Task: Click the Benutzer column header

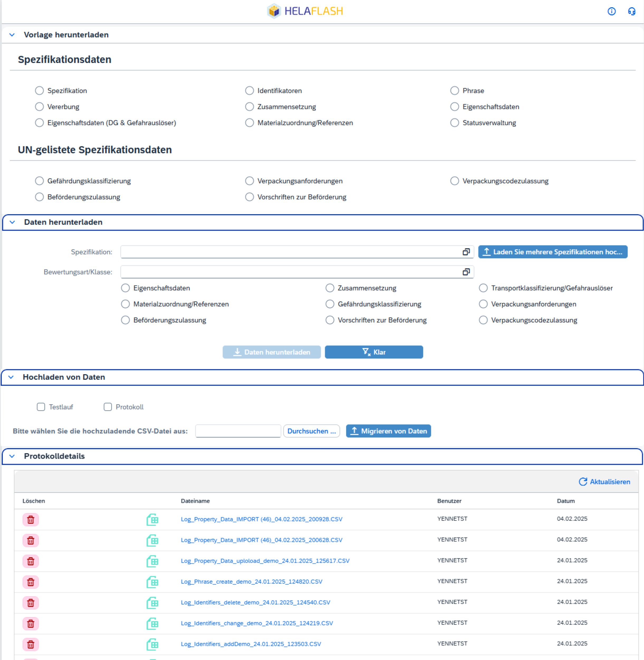Action: pyautogui.click(x=449, y=501)
